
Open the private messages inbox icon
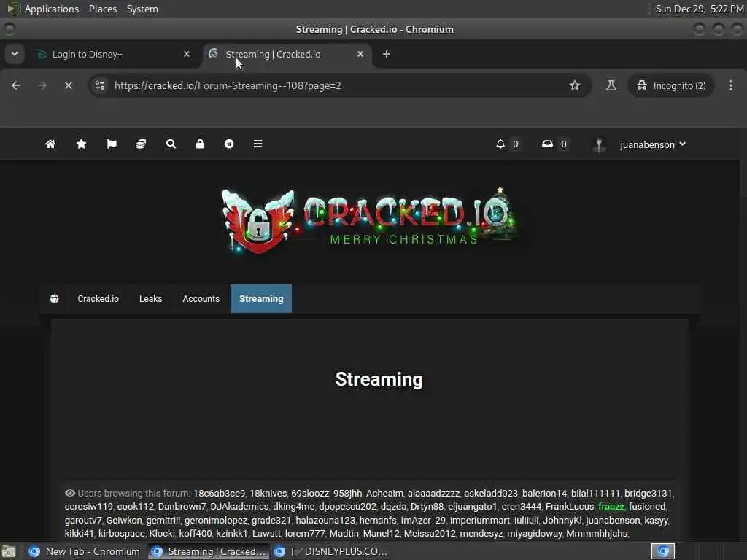coord(547,144)
